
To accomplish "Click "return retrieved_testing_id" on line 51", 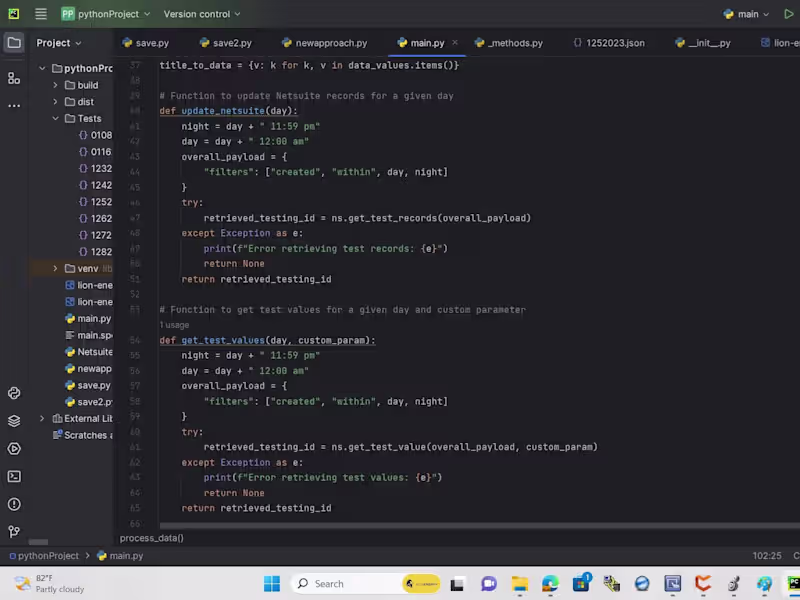I will (256, 279).
